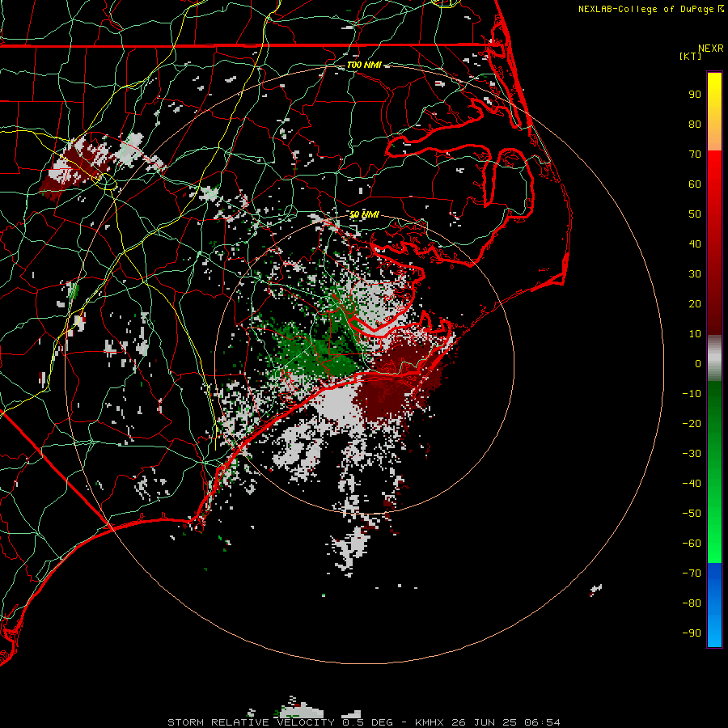Click the -10 value on the velocity scale

(x=692, y=394)
